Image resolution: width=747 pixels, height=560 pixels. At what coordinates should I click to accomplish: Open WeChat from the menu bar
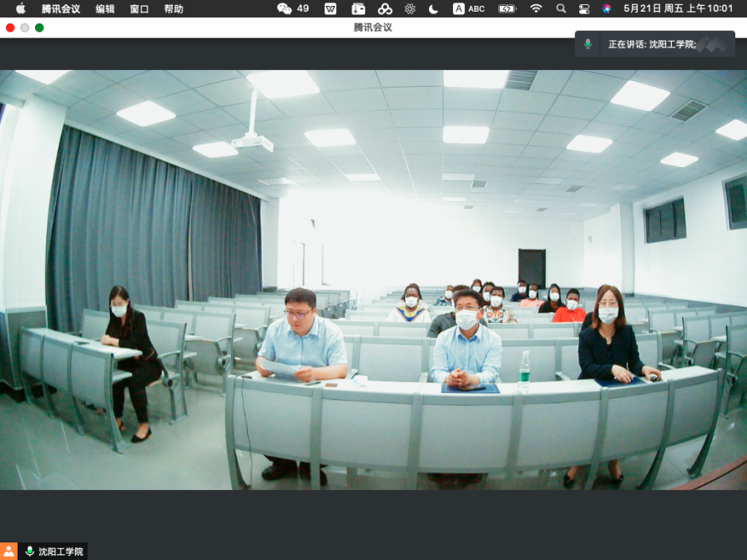(285, 8)
